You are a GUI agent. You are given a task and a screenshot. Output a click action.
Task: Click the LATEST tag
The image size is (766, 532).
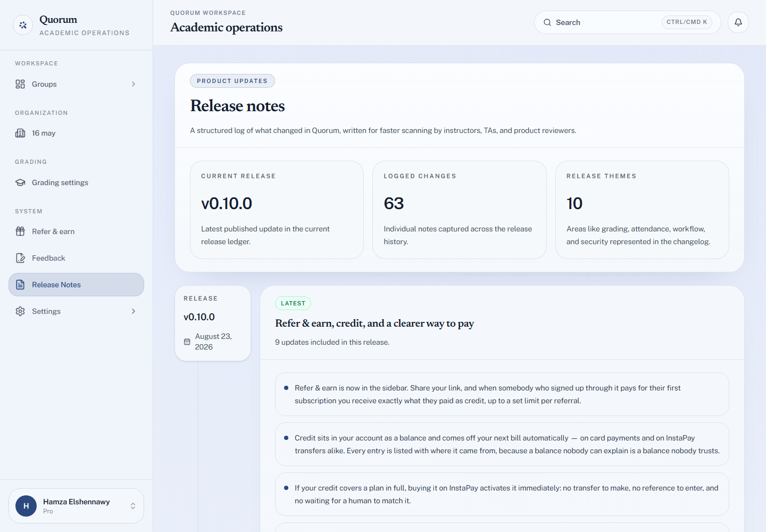pos(293,303)
